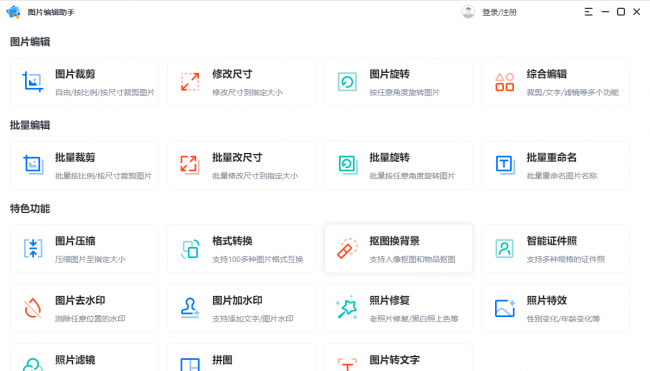Image resolution: width=650 pixels, height=371 pixels.
Task: Click description 批量重命名图片名称
Action: [x=562, y=176]
